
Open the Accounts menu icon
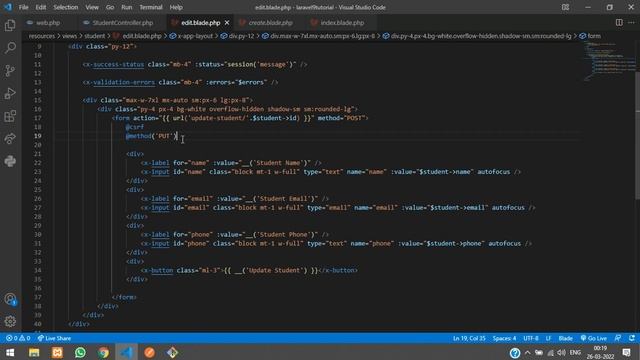point(10,299)
